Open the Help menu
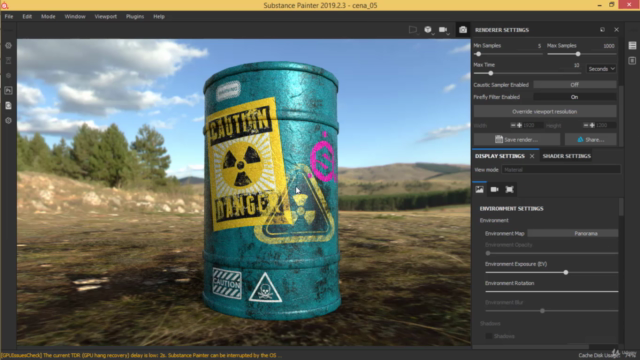 click(159, 17)
